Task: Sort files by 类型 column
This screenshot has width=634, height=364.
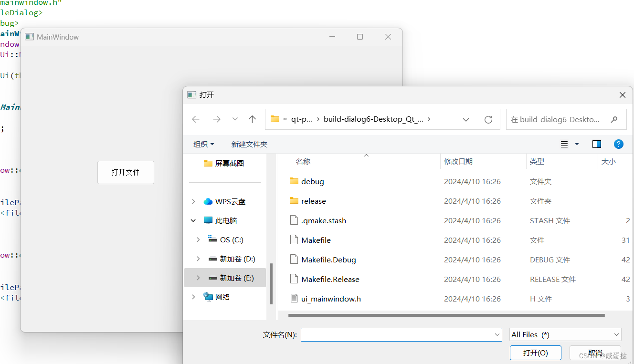Action: [537, 162]
